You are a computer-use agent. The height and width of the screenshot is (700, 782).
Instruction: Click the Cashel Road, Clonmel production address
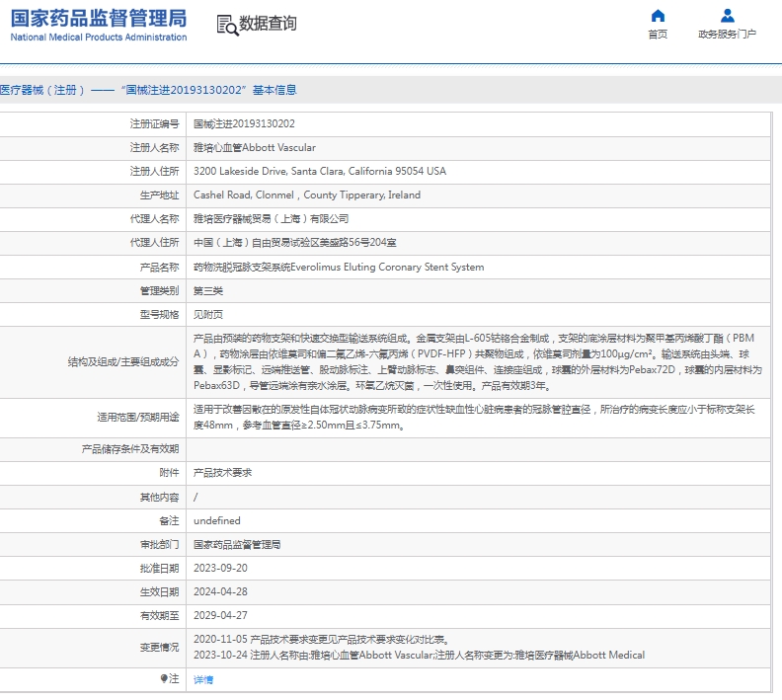(307, 194)
